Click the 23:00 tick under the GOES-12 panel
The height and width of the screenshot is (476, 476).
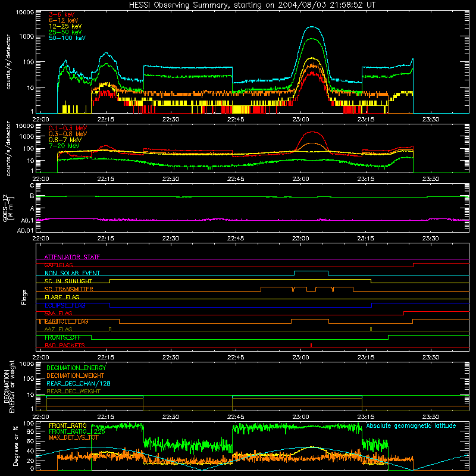[x=300, y=239]
